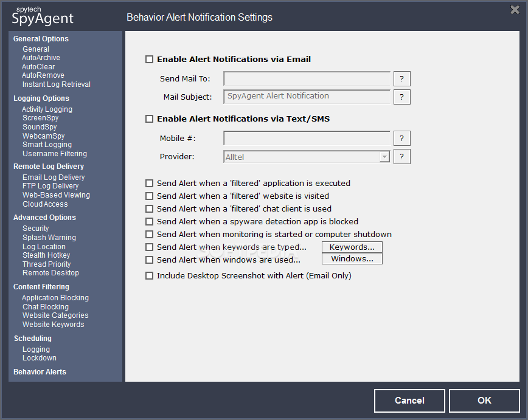Select ScreenSpy in sidebar
The height and width of the screenshot is (420, 528).
(x=40, y=118)
